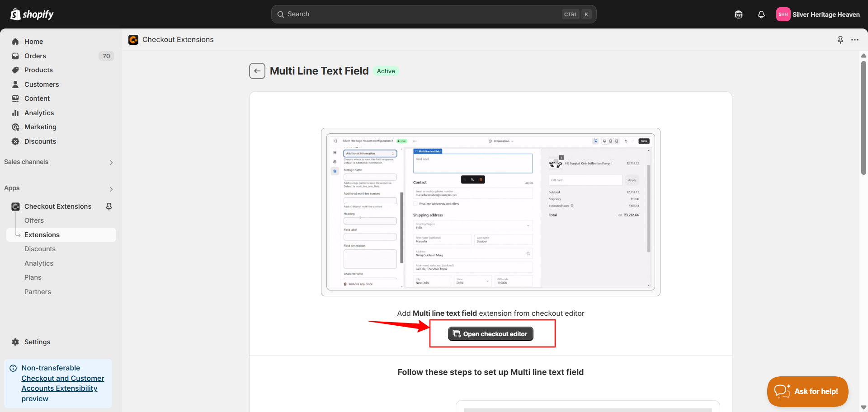Open app Analytics submenu item
Screen dimensions: 868x412
(39, 263)
